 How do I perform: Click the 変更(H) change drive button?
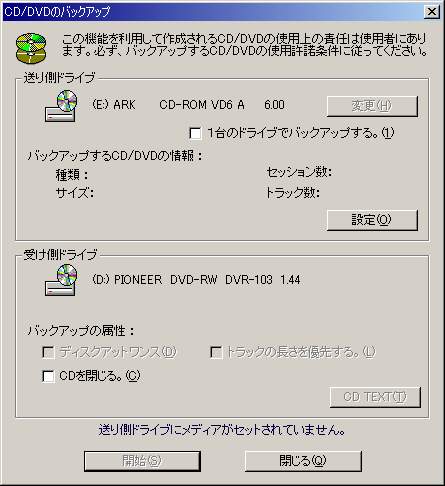pyautogui.click(x=372, y=106)
